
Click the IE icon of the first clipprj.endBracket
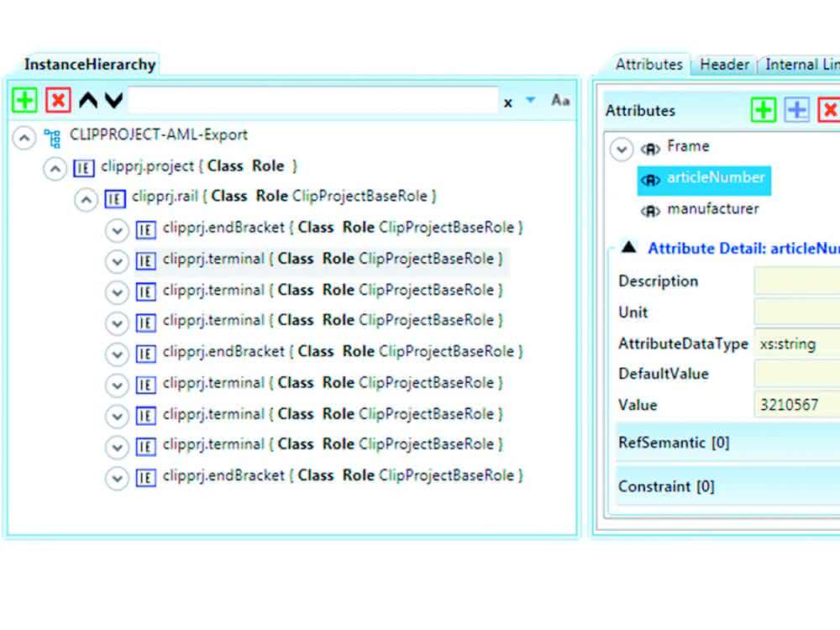145,230
